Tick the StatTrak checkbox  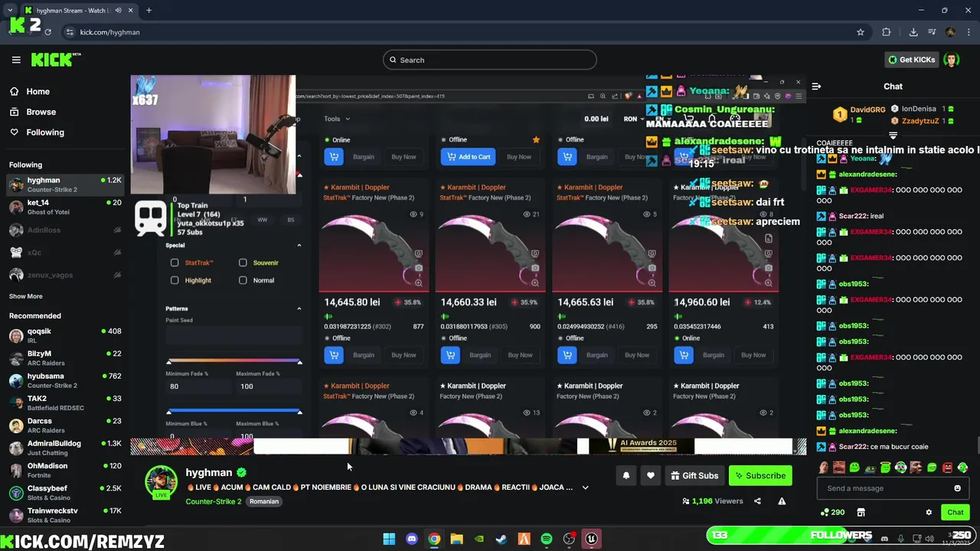(175, 262)
